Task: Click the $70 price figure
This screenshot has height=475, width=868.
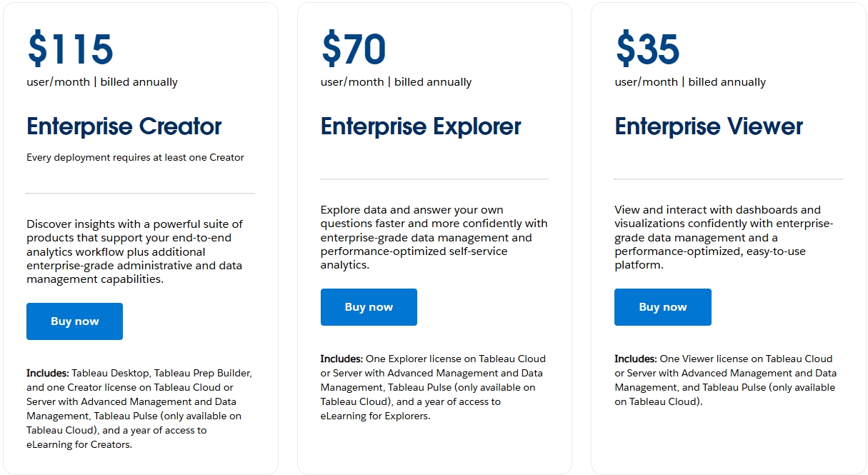Action: point(354,49)
